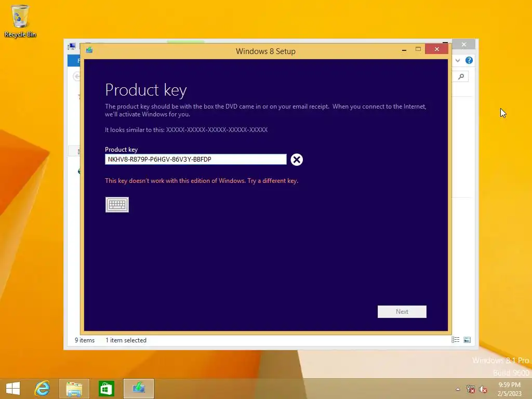The height and width of the screenshot is (399, 532).
Task: Open the Recycle Bin desktop icon
Action: click(20, 21)
